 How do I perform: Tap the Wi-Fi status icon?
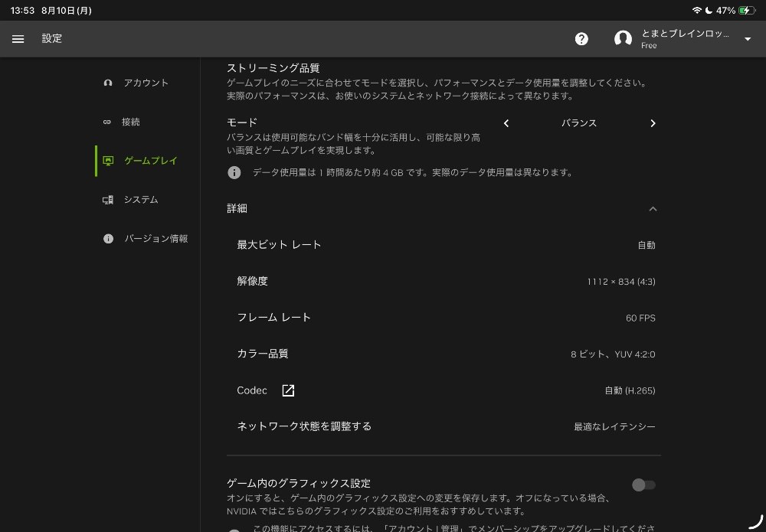[696, 10]
